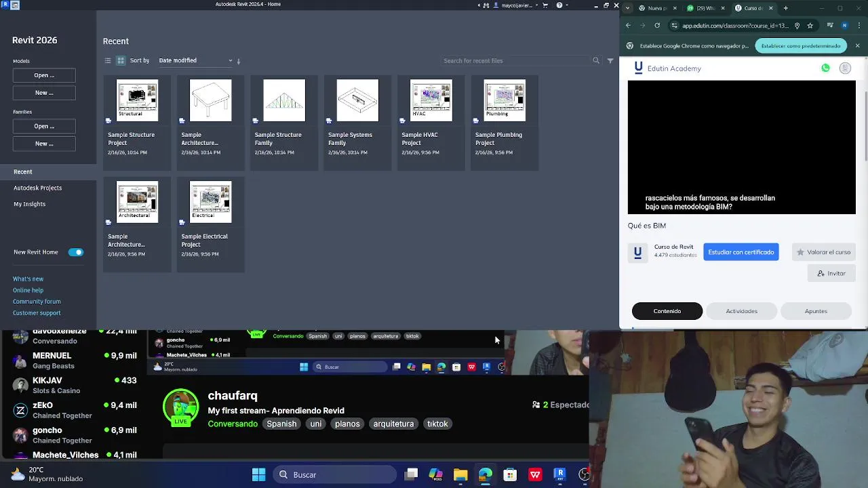This screenshot has width=868, height=488.
Task: Click Chrome site information icon in address bar
Action: click(x=674, y=26)
